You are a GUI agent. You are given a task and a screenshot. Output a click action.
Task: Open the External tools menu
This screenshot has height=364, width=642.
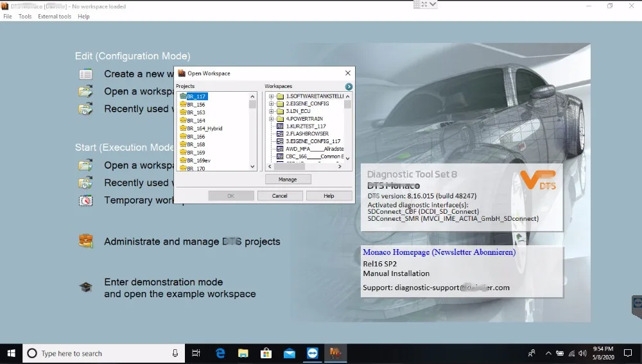pyautogui.click(x=55, y=17)
